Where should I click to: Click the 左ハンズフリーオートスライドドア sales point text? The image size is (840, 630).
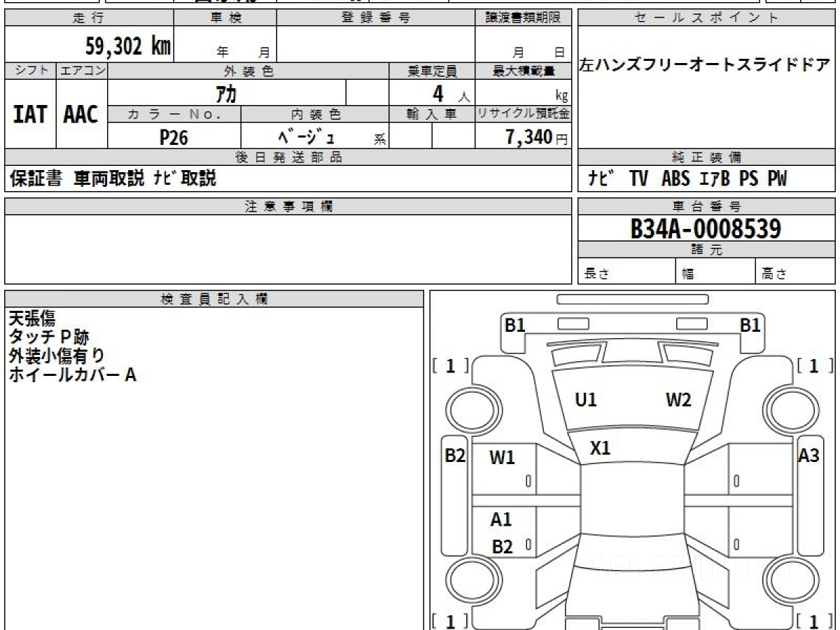[x=705, y=66]
